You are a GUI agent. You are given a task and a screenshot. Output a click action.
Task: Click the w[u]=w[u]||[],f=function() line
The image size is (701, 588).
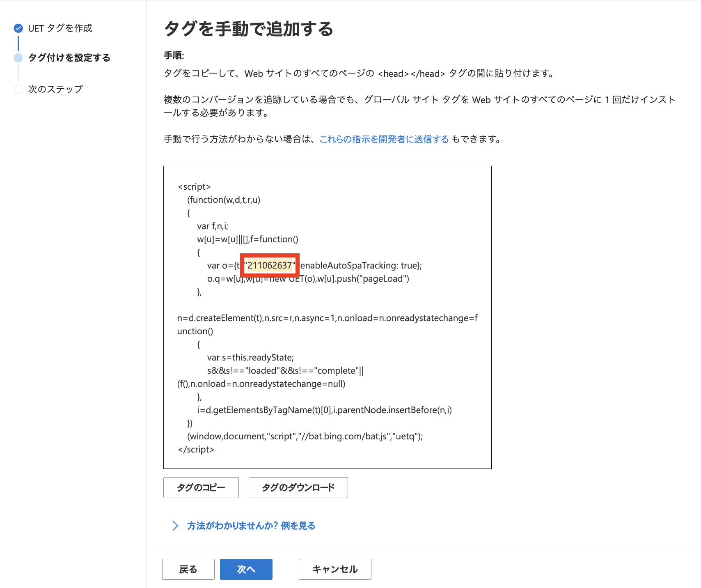coord(247,239)
